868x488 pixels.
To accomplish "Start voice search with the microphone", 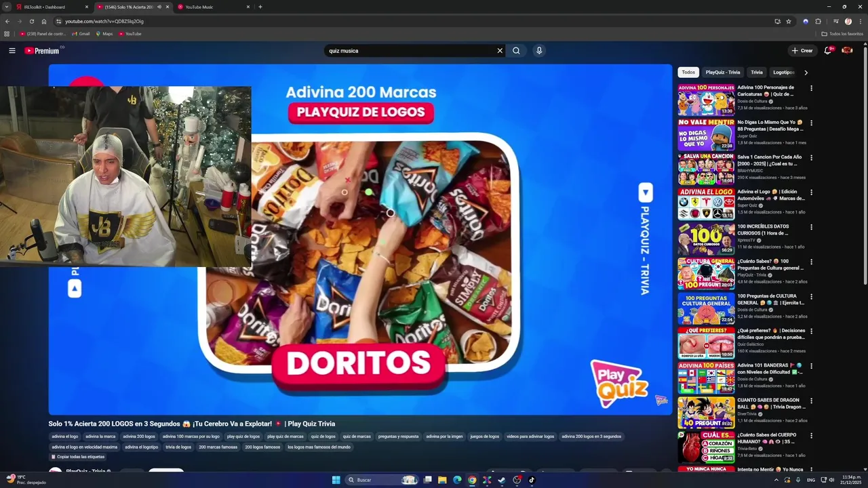I will pyautogui.click(x=539, y=51).
